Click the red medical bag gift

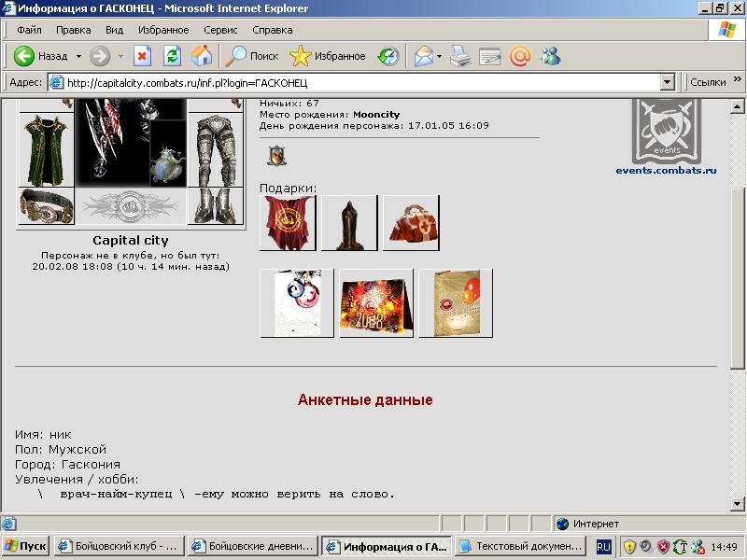(x=411, y=222)
